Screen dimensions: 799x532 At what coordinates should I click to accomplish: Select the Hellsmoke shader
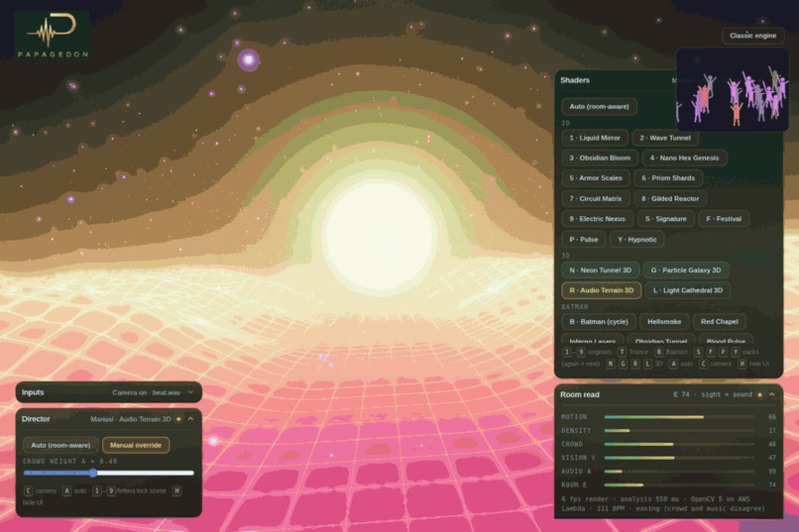(664, 322)
